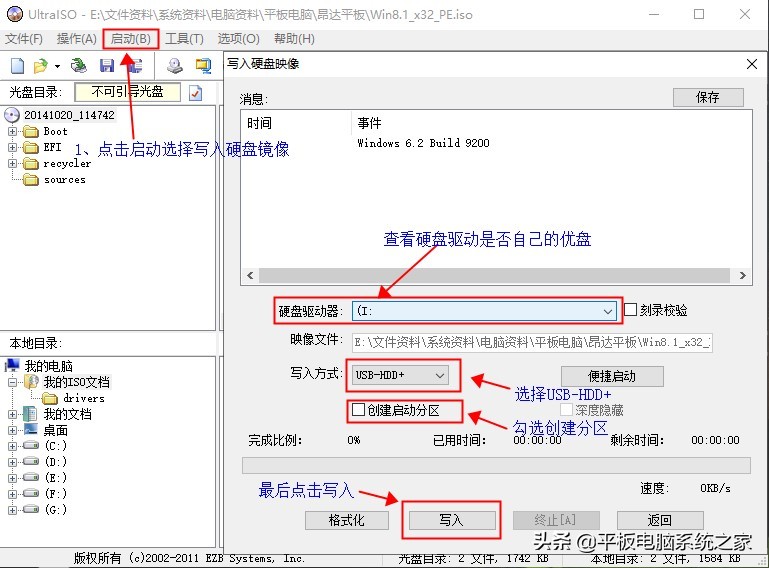769x568 pixels.
Task: Click the (E:) drive icon
Action: pyautogui.click(x=31, y=477)
